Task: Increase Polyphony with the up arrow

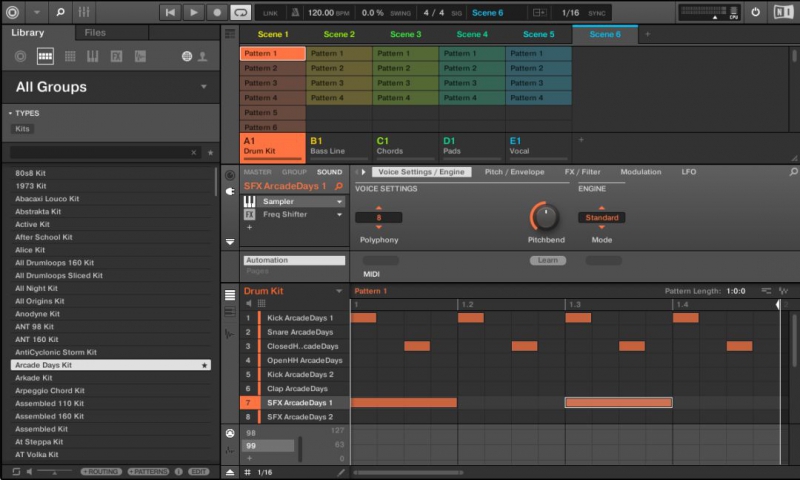Action: tap(379, 208)
